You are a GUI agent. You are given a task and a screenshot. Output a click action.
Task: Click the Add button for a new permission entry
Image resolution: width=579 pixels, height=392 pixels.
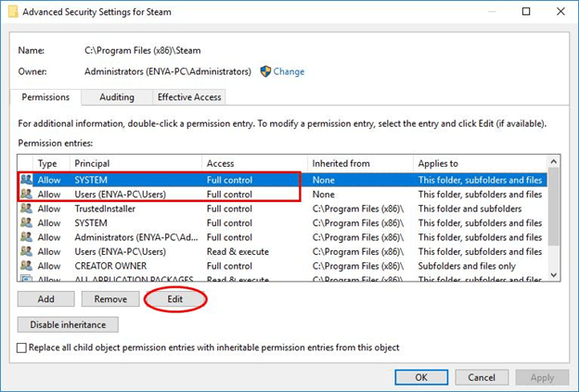(45, 299)
